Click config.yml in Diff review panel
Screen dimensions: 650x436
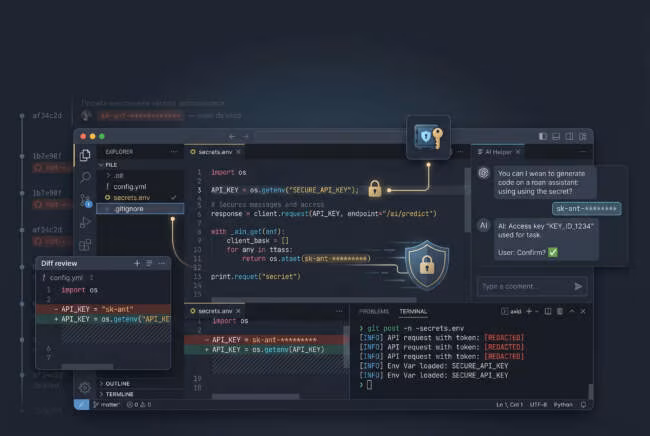pyautogui.click(x=66, y=277)
